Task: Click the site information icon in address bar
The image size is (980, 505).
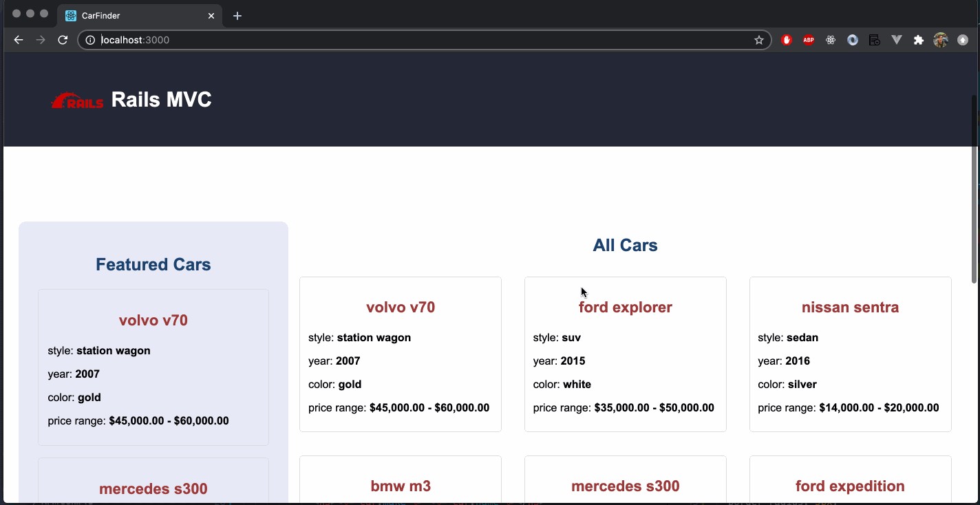Action: click(x=90, y=40)
